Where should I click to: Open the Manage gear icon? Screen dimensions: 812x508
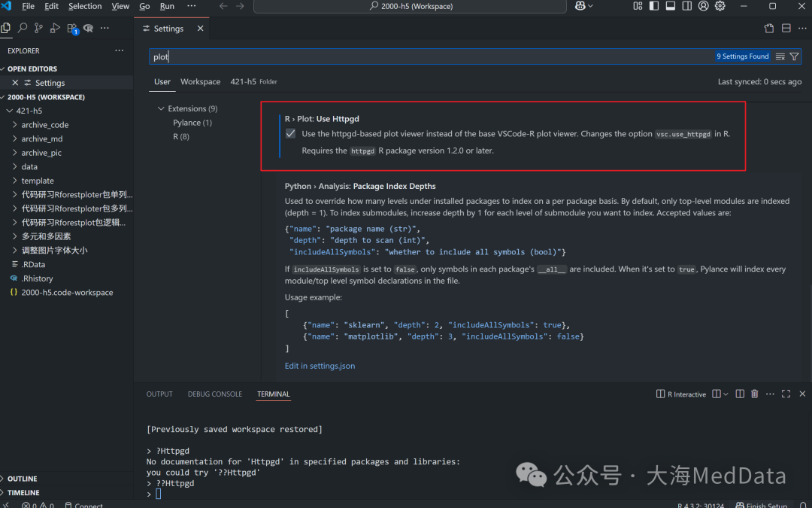(720, 6)
